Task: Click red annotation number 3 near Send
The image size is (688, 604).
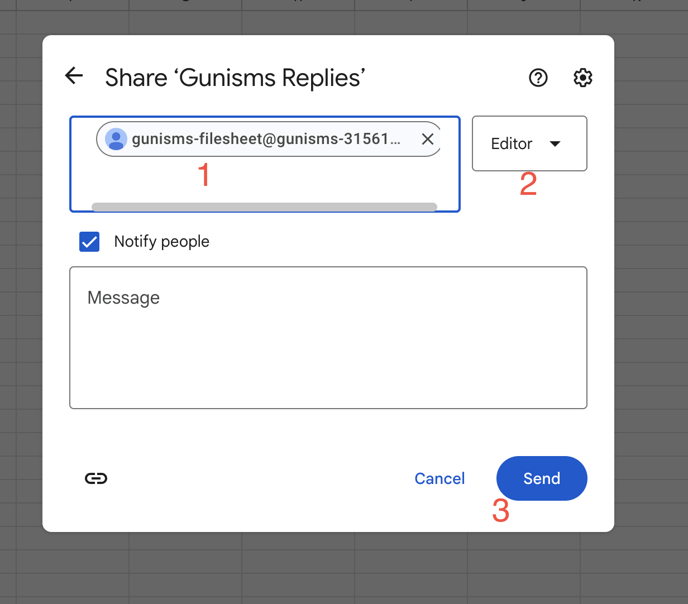Action: pyautogui.click(x=501, y=511)
